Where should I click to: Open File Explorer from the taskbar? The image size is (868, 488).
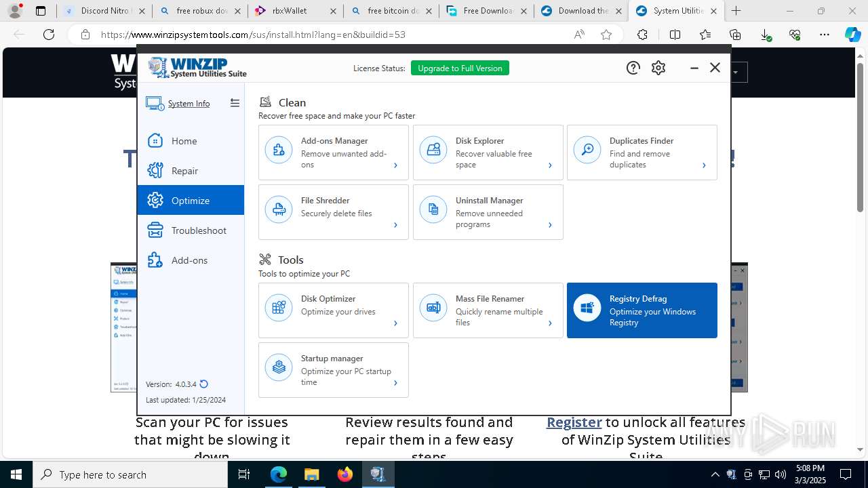click(x=312, y=474)
